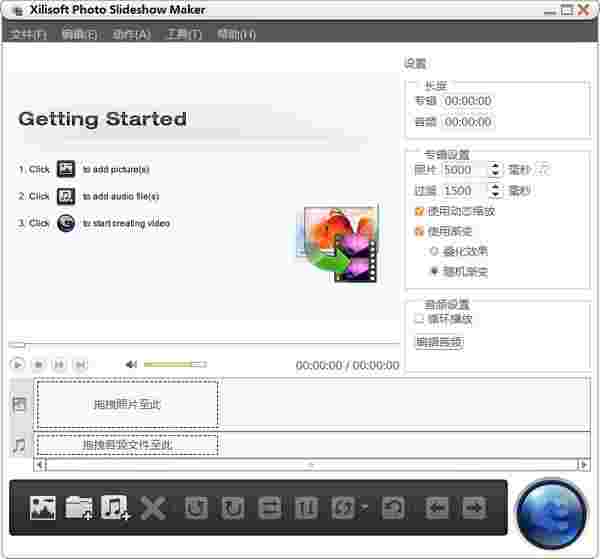Viewport: 600px width, 559px height.
Task: Click the next frame playback button
Action: tap(81, 364)
